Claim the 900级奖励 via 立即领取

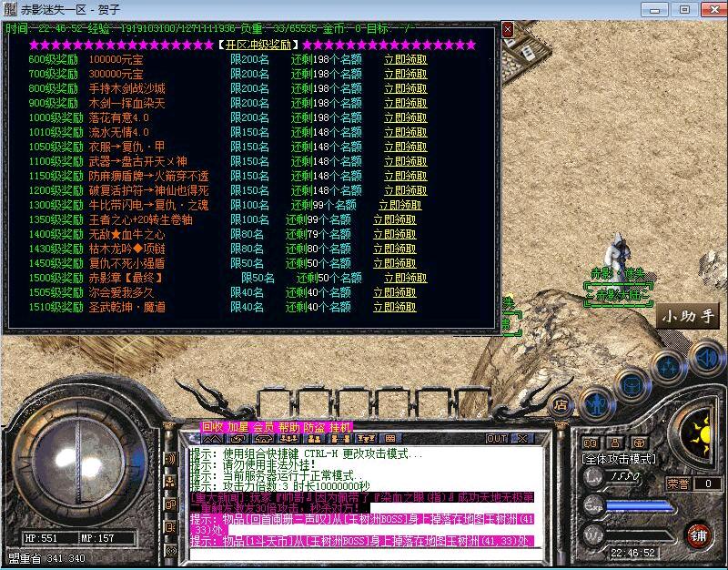click(x=405, y=103)
